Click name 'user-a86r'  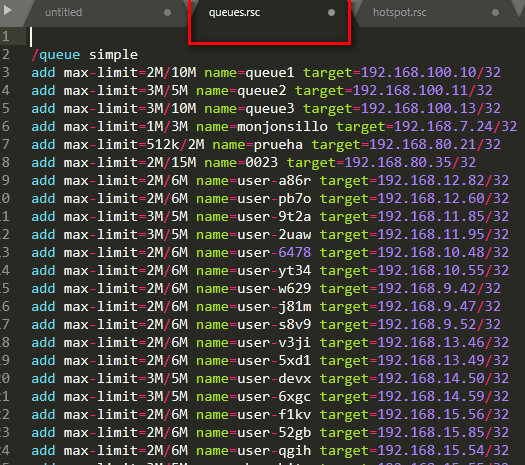274,181
